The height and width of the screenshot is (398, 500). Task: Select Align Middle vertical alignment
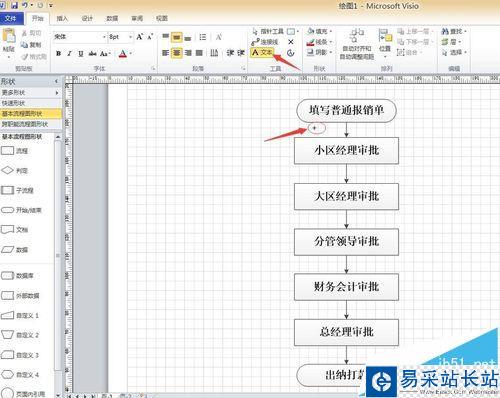pyautogui.click(x=177, y=37)
